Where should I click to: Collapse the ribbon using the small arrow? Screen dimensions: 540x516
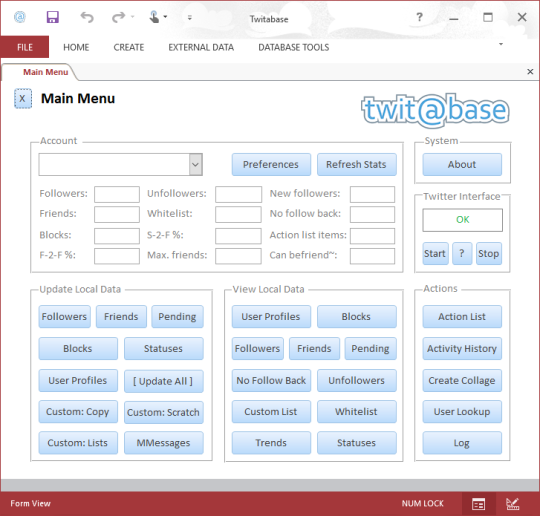[501, 44]
